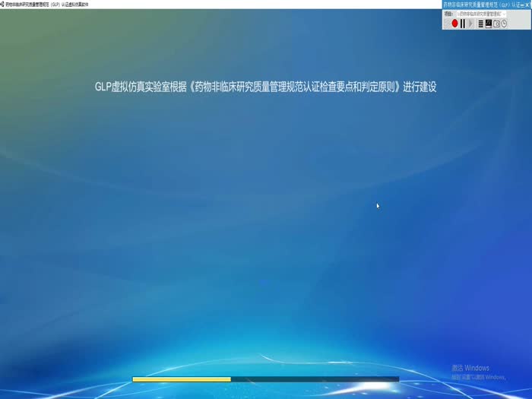Close the recorder toolbar window

pyautogui.click(x=527, y=5)
